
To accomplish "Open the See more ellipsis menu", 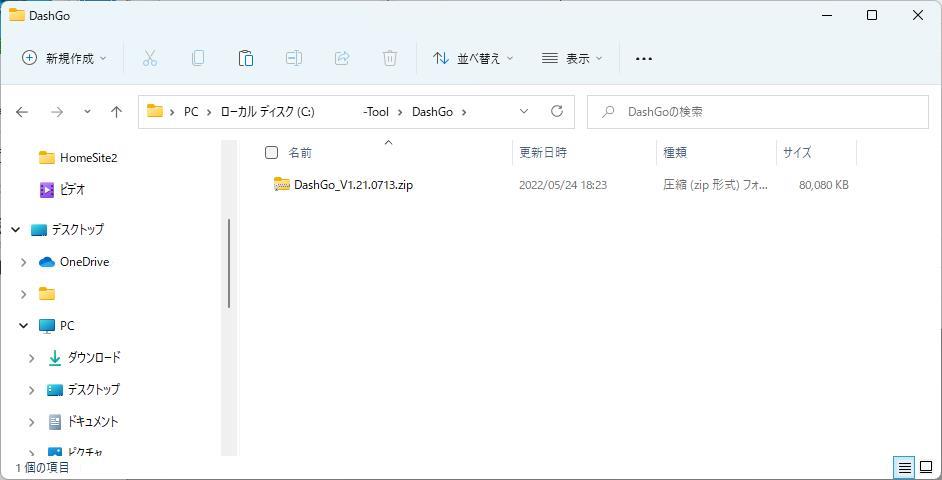I will pyautogui.click(x=644, y=58).
